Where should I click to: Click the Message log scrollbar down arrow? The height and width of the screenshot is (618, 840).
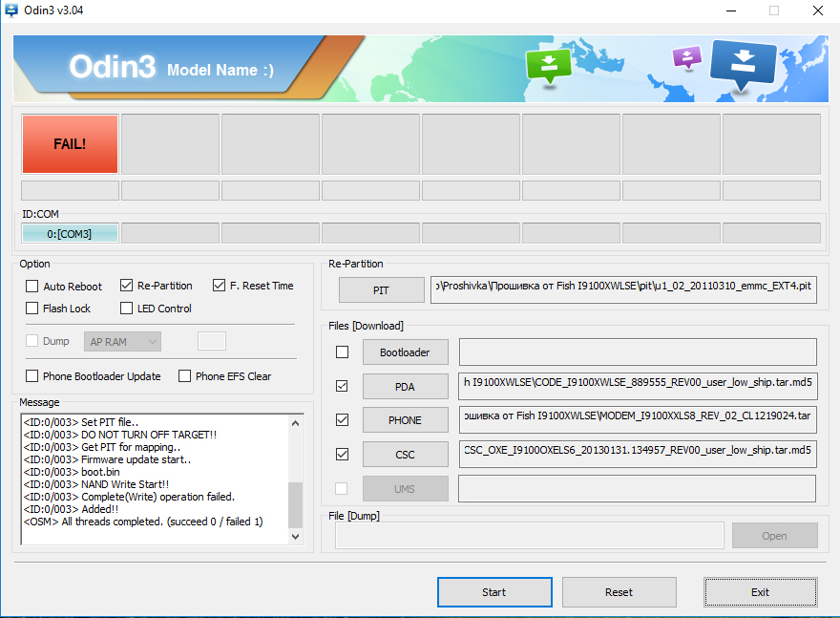(x=296, y=537)
